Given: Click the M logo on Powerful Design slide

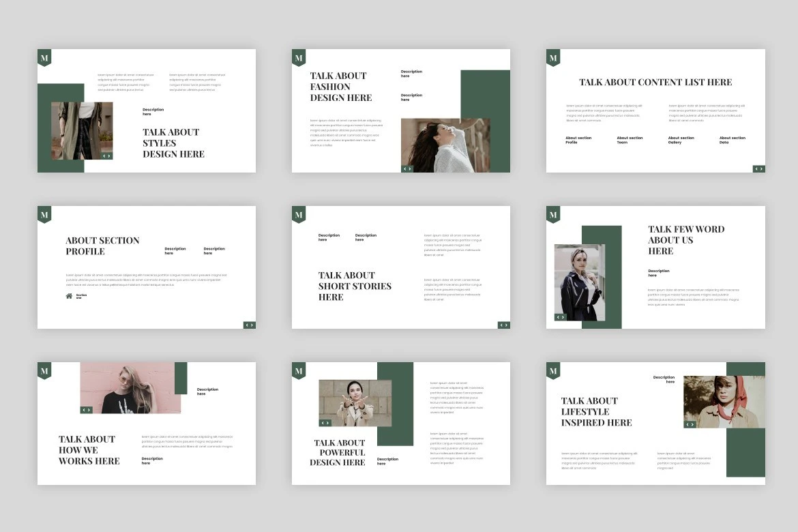Looking at the screenshot, I should click(299, 371).
